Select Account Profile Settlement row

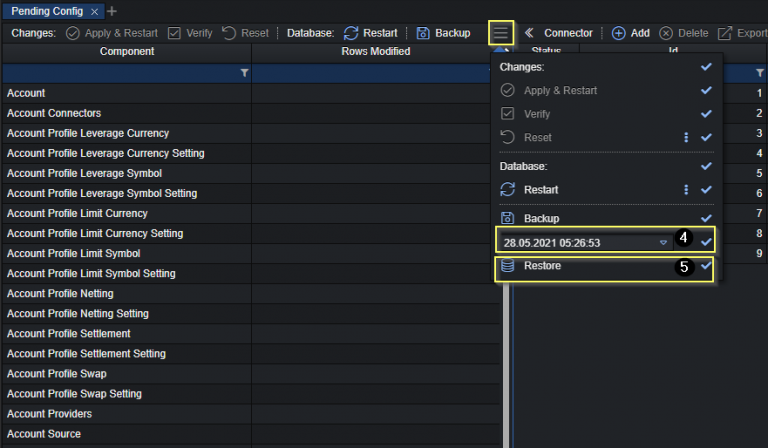[x=251, y=334]
